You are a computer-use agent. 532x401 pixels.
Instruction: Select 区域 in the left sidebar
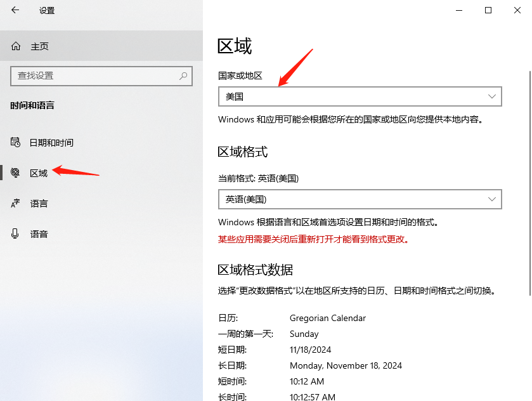(x=38, y=173)
